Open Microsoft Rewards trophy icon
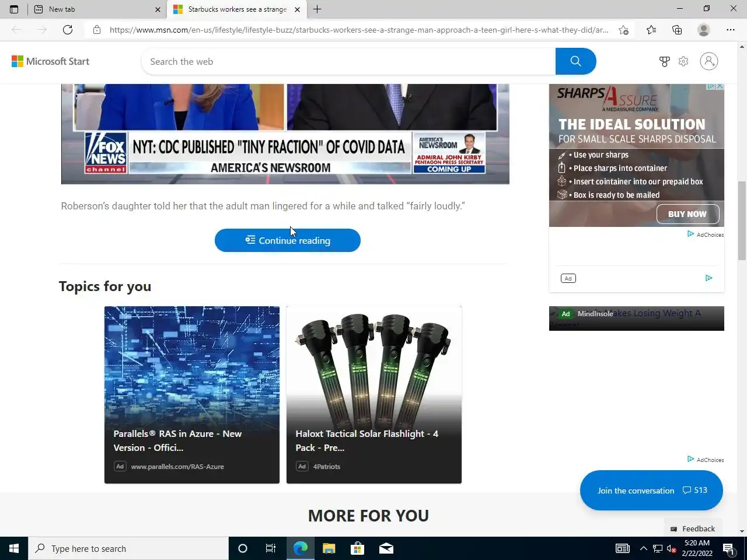The height and width of the screenshot is (560, 747). point(664,61)
